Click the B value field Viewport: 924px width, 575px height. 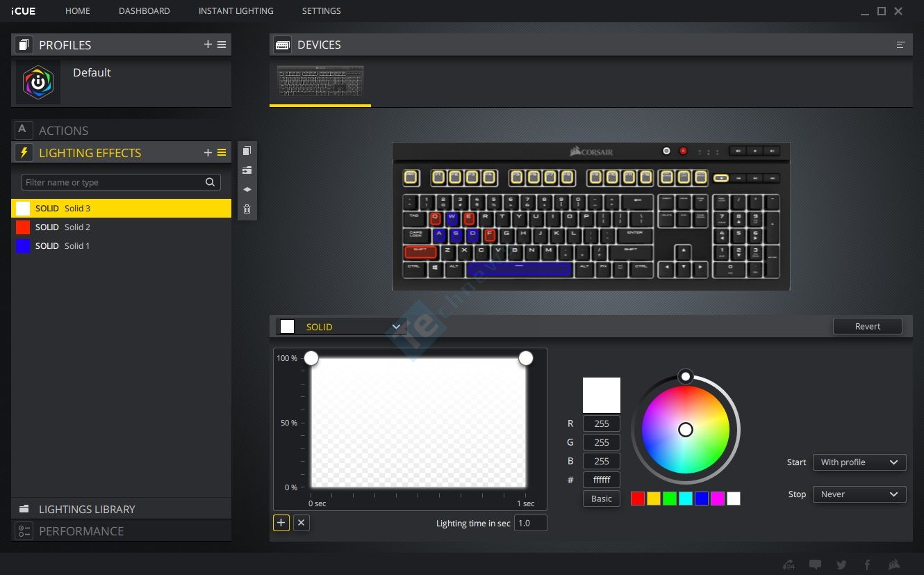pos(602,461)
